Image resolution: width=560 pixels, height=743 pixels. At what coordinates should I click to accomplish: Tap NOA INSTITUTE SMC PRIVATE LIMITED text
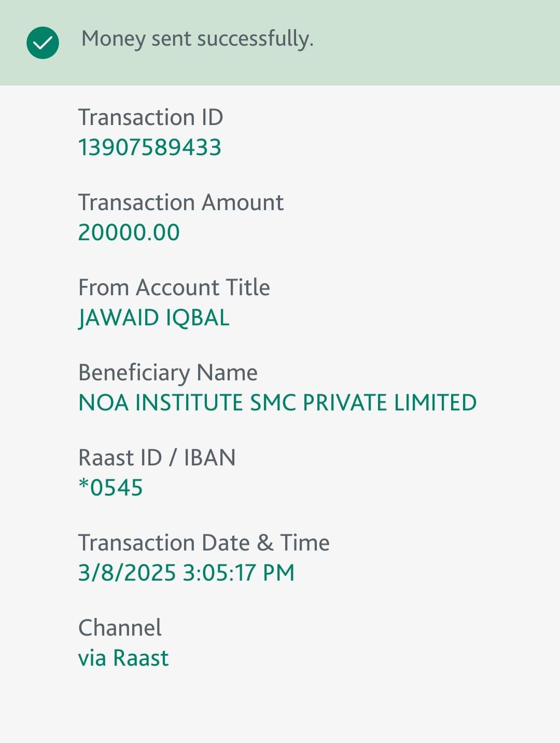coord(277,403)
